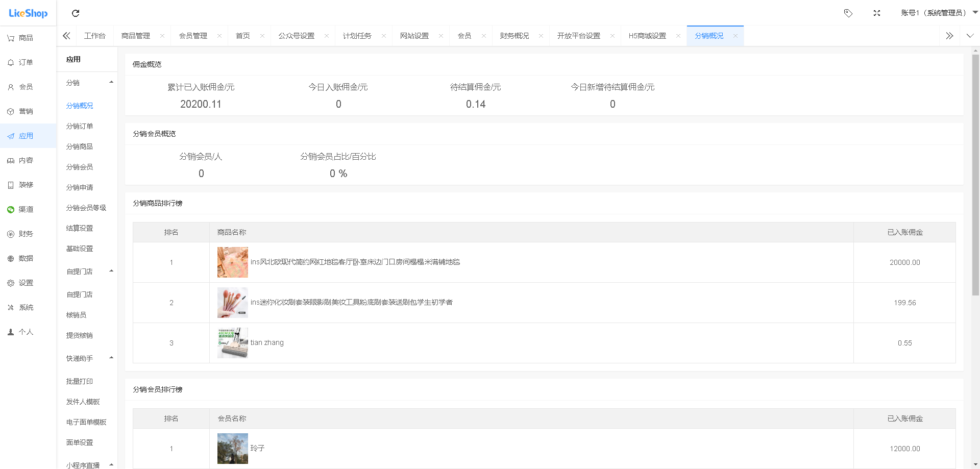Switch to the H5商城设置 tab
Viewport: 980px width, 469px height.
[x=647, y=35]
